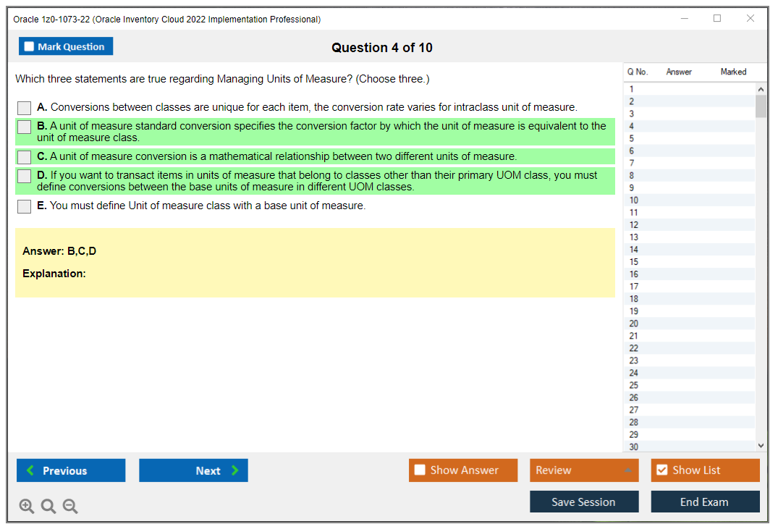Check answer option A

(24, 107)
